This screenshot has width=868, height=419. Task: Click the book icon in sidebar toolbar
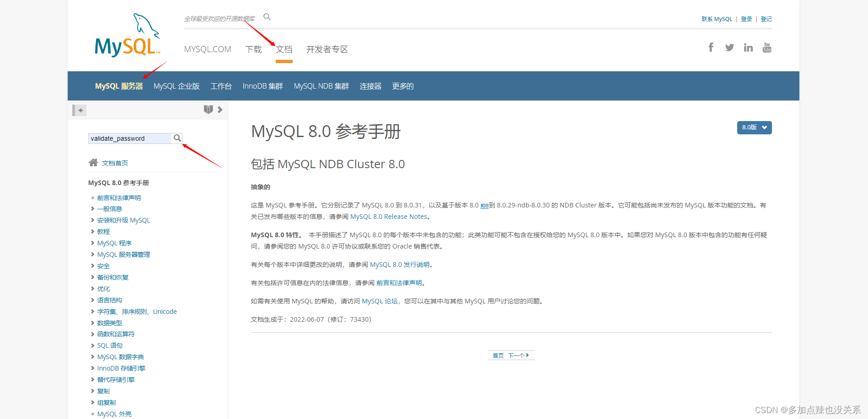[x=208, y=109]
